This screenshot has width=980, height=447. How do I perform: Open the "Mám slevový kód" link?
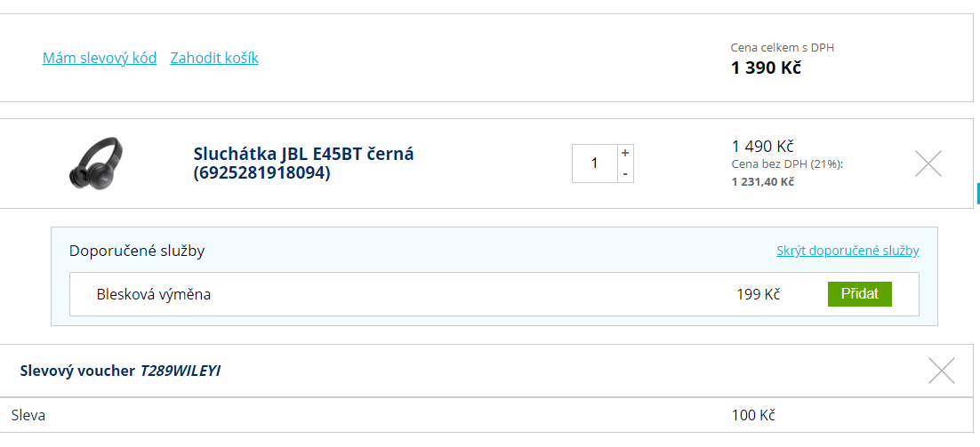coord(100,58)
